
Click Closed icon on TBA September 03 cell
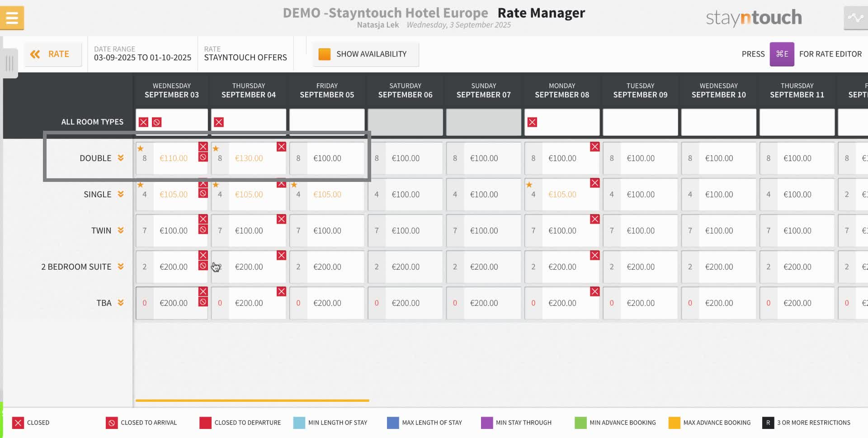203,291
